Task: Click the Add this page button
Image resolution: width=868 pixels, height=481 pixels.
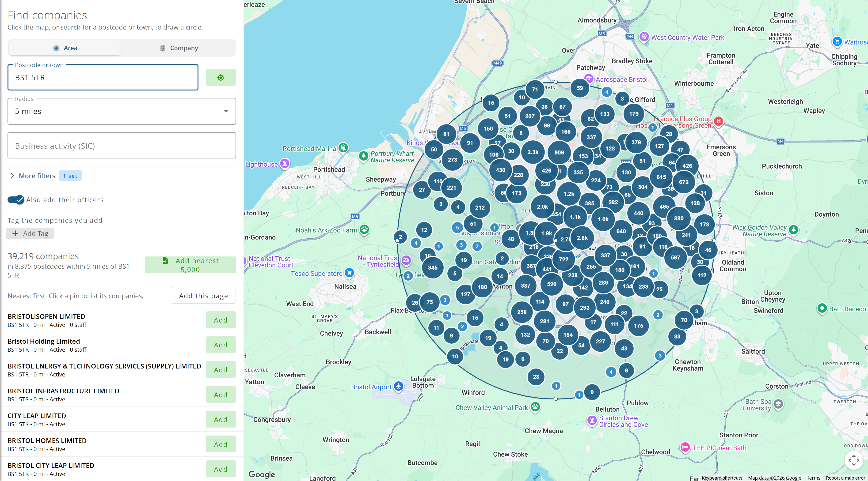Action: coord(204,296)
